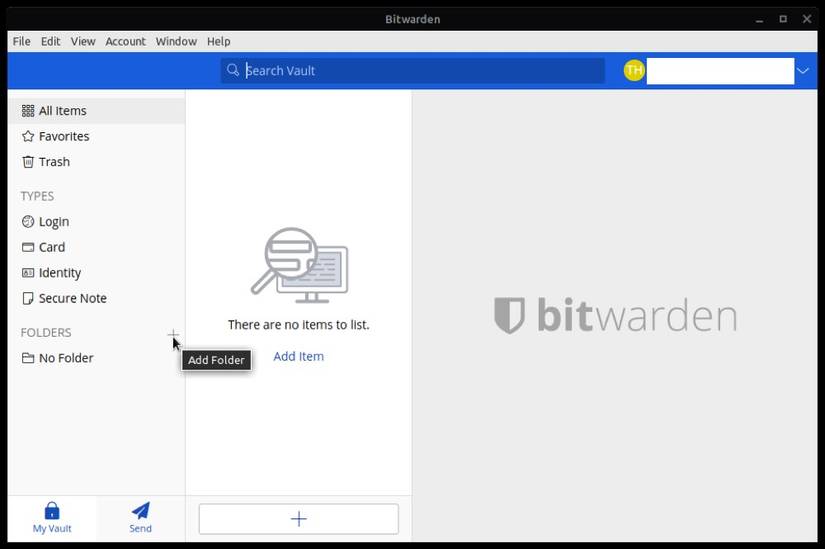The image size is (825, 549).
Task: Open the Account menu
Action: click(x=125, y=41)
